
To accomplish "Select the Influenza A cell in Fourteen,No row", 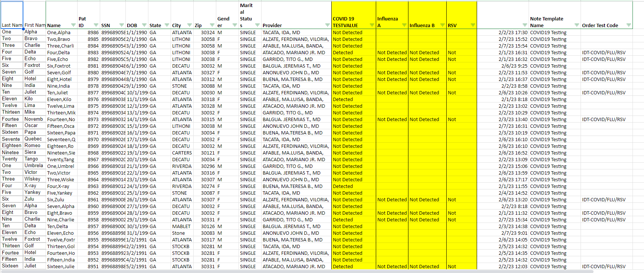I will pos(392,119).
